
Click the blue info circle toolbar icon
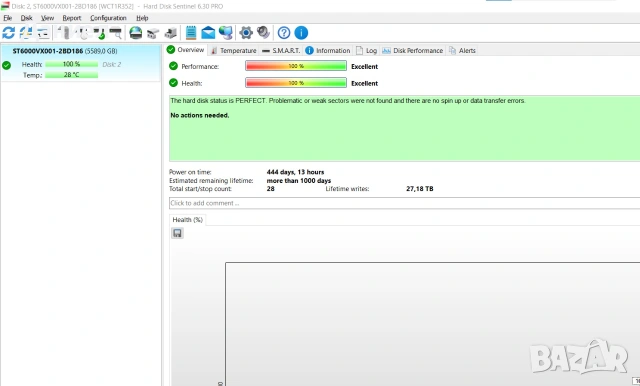[x=301, y=33]
